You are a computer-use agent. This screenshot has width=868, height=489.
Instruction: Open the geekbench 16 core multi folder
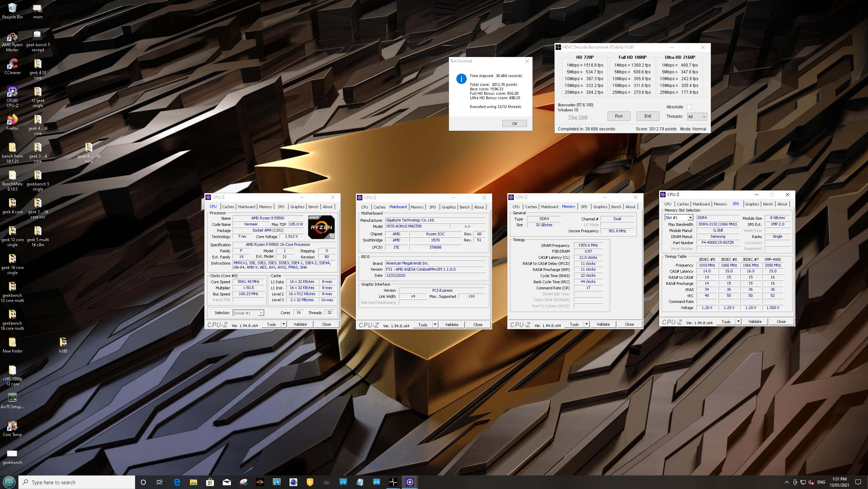12,320
